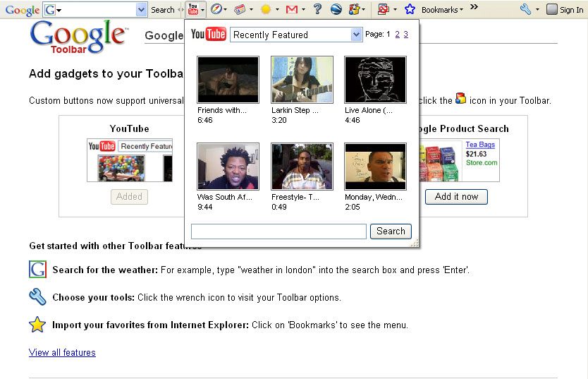Open the Gmail toolbar button
The image size is (588, 379).
point(291,9)
